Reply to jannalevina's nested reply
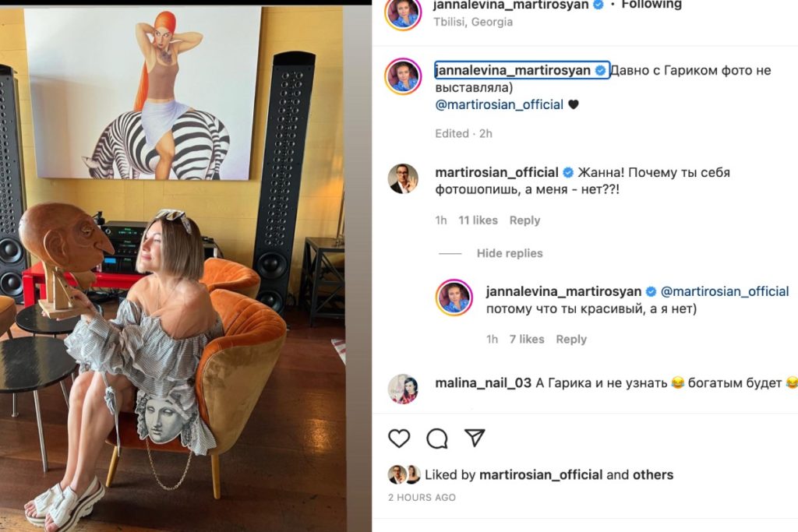The height and width of the screenshot is (532, 798). (x=571, y=339)
